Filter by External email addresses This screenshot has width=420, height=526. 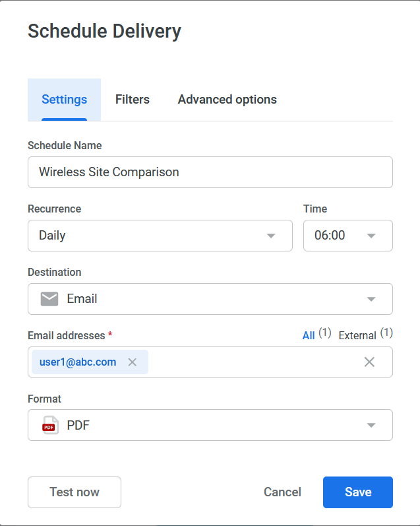[357, 335]
